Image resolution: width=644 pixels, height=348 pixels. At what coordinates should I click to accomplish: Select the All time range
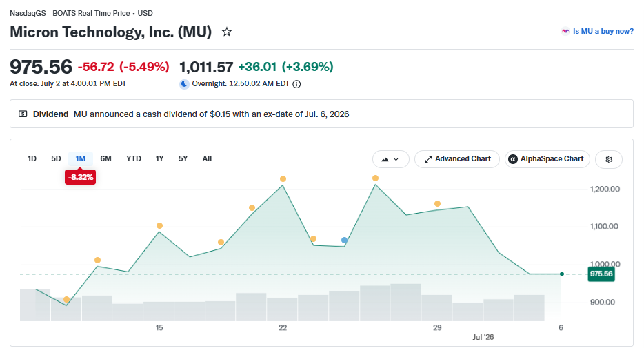point(207,158)
